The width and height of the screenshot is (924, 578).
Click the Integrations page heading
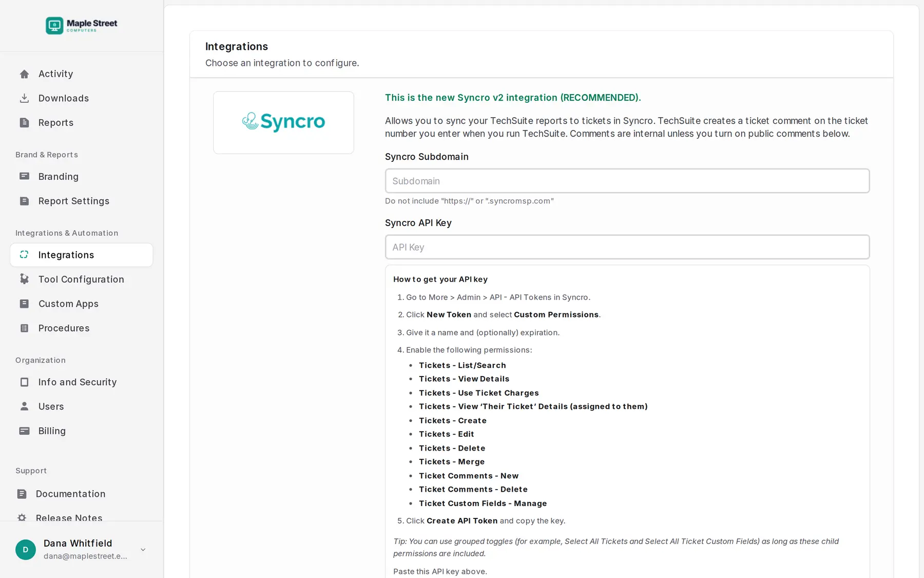pyautogui.click(x=237, y=46)
